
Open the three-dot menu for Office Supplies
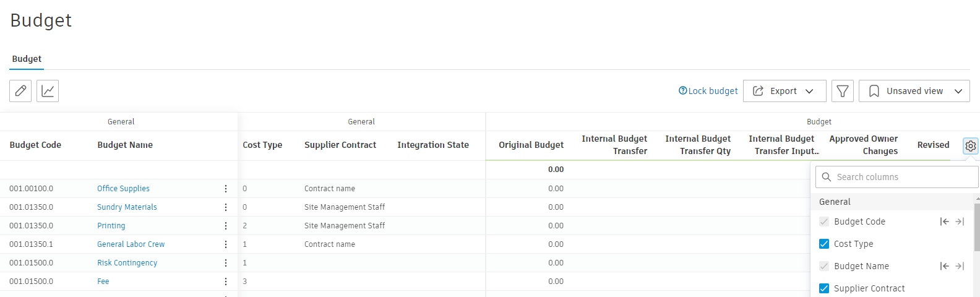coord(226,189)
